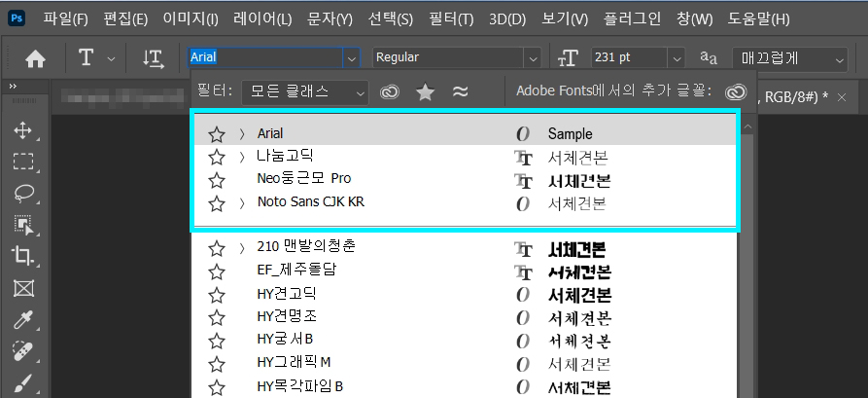The height and width of the screenshot is (398, 868).
Task: Favorite the Neo둥근모 Pro font star
Action: click(x=217, y=181)
